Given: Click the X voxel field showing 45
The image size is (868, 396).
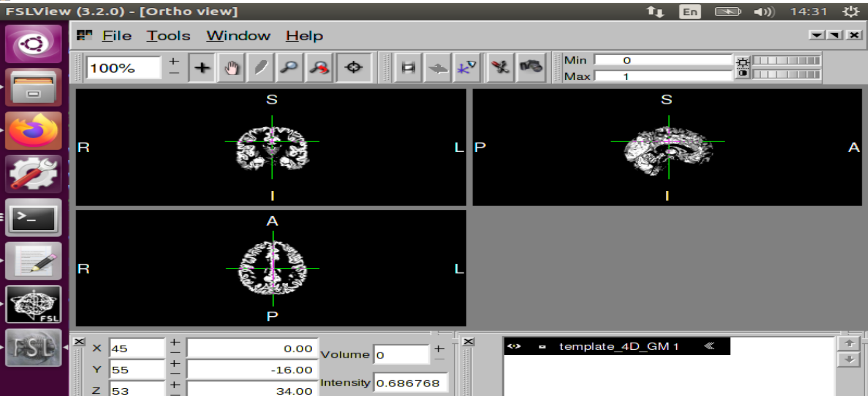Looking at the screenshot, I should 137,348.
